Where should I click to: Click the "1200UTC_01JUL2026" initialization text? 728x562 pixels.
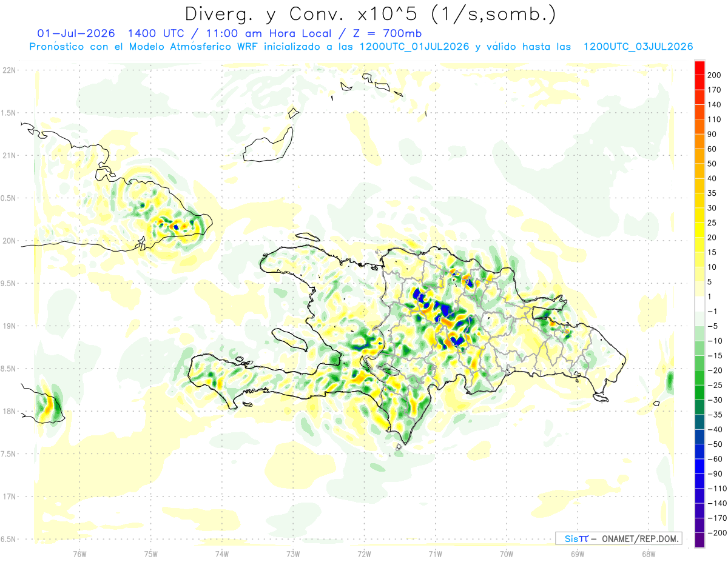click(x=414, y=47)
